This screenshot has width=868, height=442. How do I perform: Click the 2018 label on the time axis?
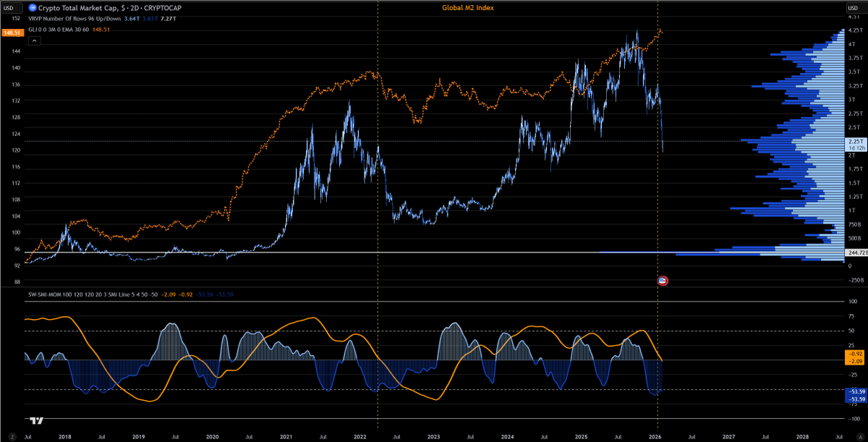[64, 437]
